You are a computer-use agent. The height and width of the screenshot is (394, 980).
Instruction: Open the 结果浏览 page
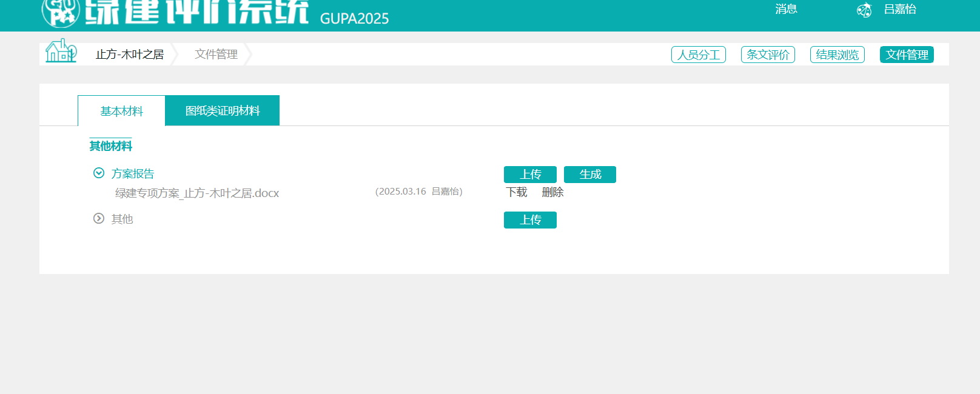point(837,55)
